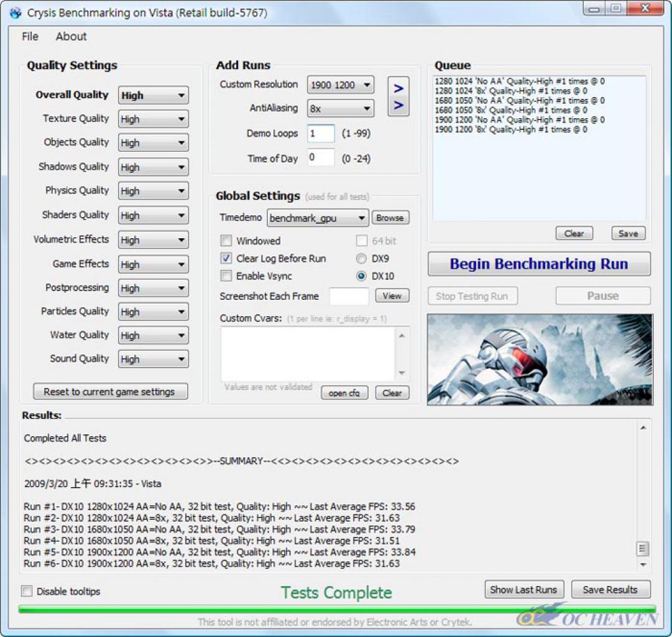Click the Screenshot Each Frame field
672x637 pixels.
point(349,296)
